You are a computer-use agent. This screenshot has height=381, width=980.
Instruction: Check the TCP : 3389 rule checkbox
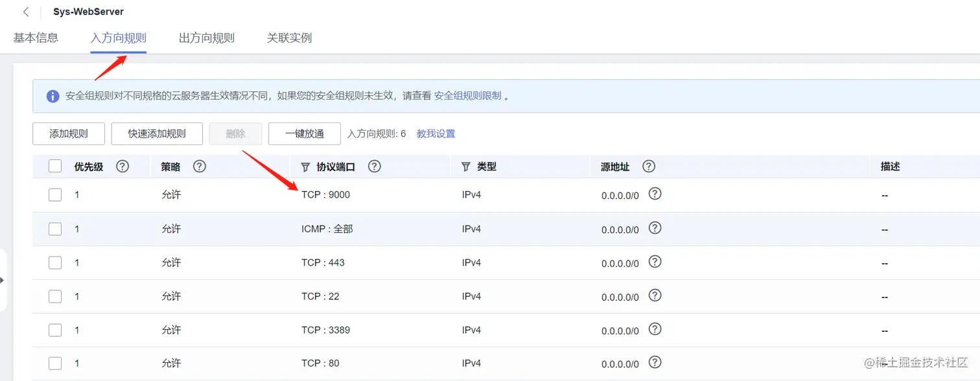[55, 330]
